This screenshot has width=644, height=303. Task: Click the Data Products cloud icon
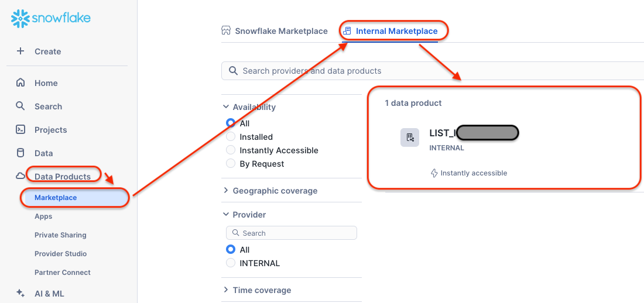pos(20,176)
